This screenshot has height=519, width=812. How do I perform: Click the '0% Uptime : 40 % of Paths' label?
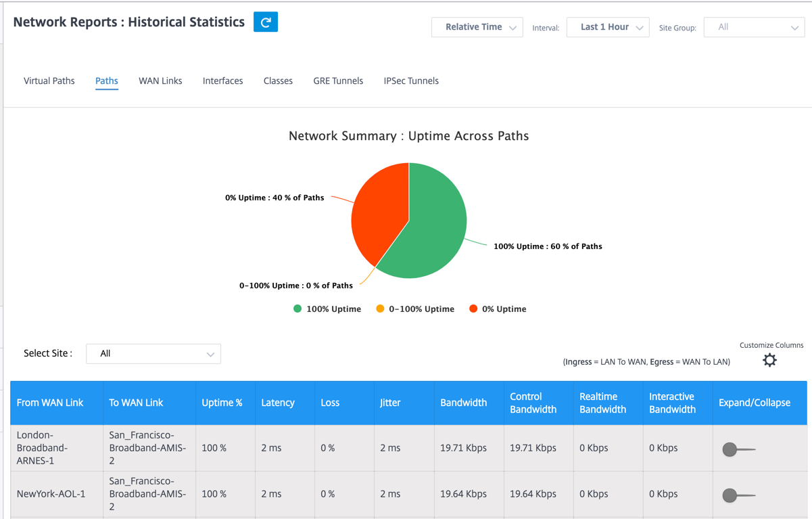[274, 198]
